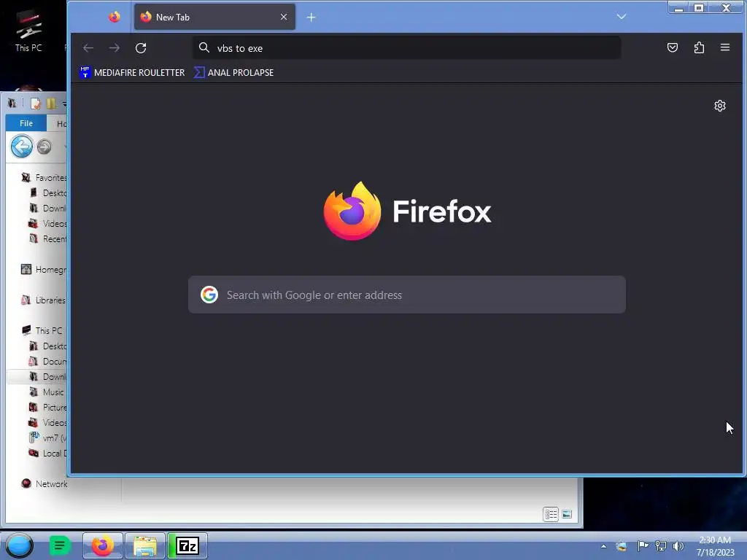Open the network tray icon
The image size is (747, 560).
pyautogui.click(x=661, y=545)
